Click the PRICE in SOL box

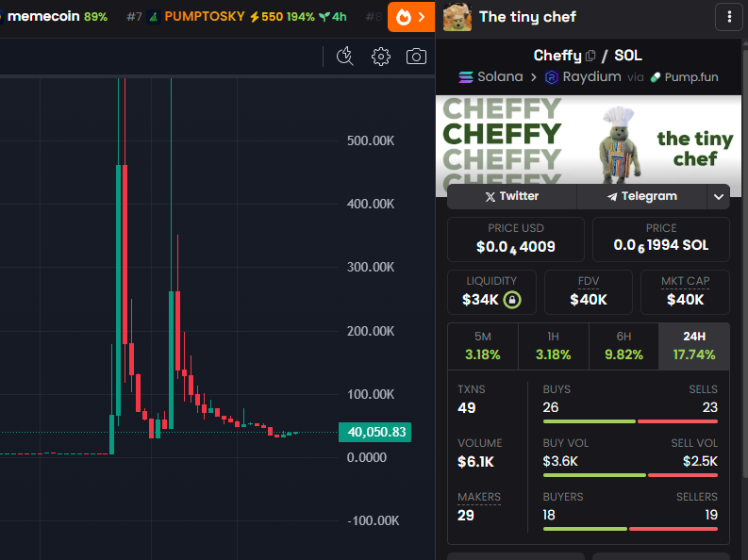point(660,239)
